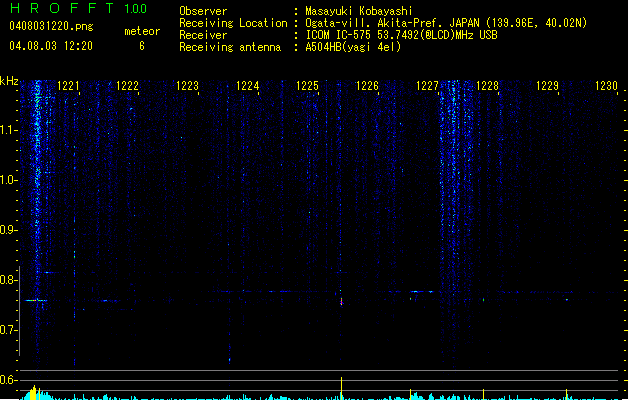Screen dimensions: 629x400
Task: Click the meteor count value 6
Action: pyautogui.click(x=142, y=46)
